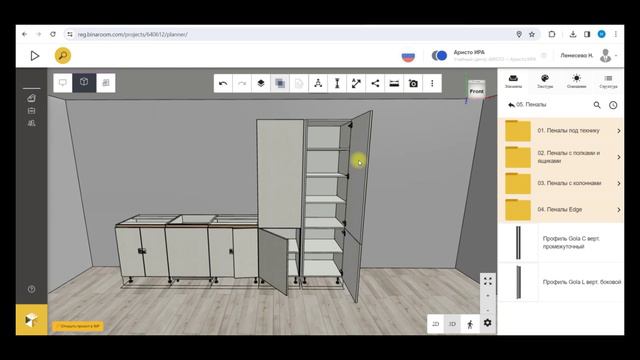
Task: Click the browser back arrow
Action: [x=24, y=34]
